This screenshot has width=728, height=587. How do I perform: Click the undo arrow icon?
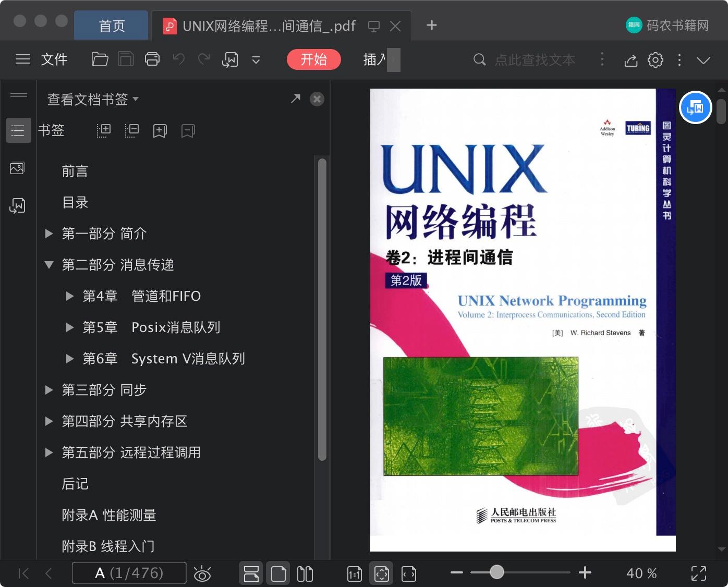pyautogui.click(x=178, y=59)
